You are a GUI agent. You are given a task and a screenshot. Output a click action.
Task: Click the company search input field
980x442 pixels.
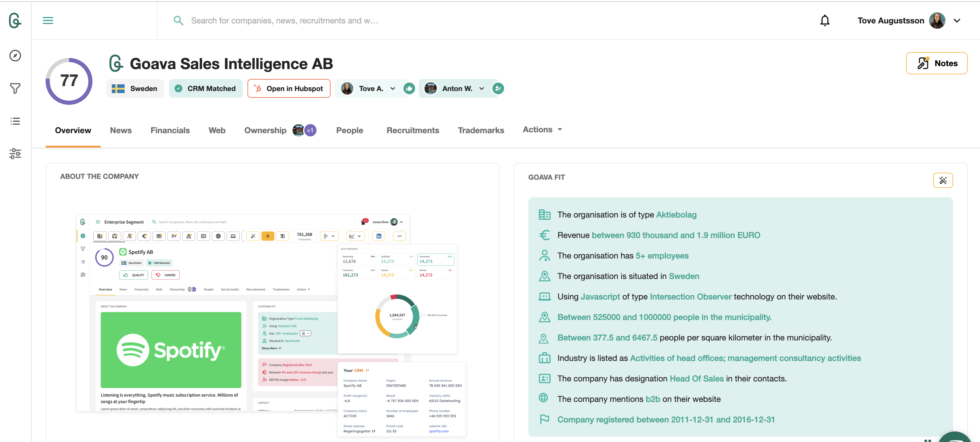pyautogui.click(x=284, y=20)
